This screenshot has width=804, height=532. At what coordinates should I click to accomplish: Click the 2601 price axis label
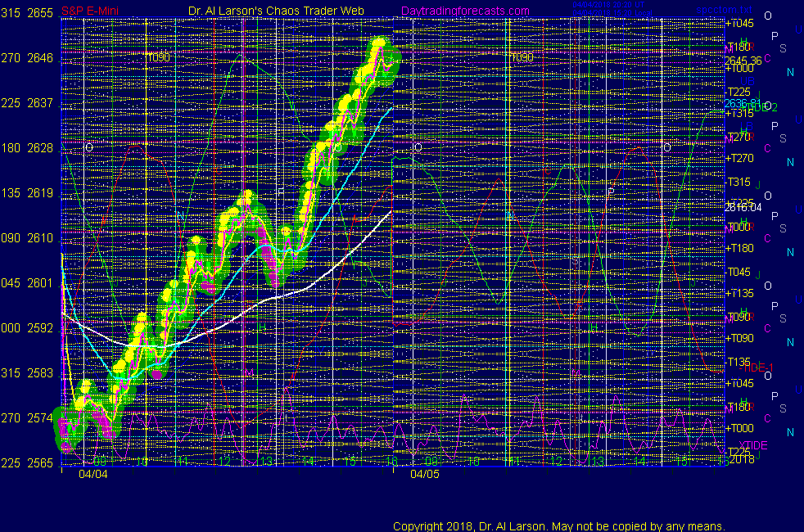tap(40, 283)
